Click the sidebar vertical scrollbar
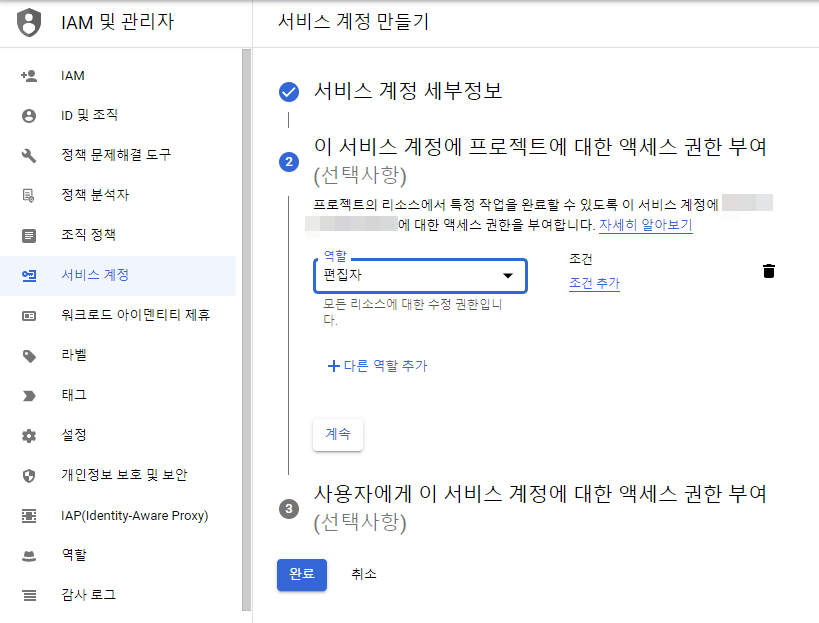This screenshot has height=623, width=819. pyautogui.click(x=246, y=330)
